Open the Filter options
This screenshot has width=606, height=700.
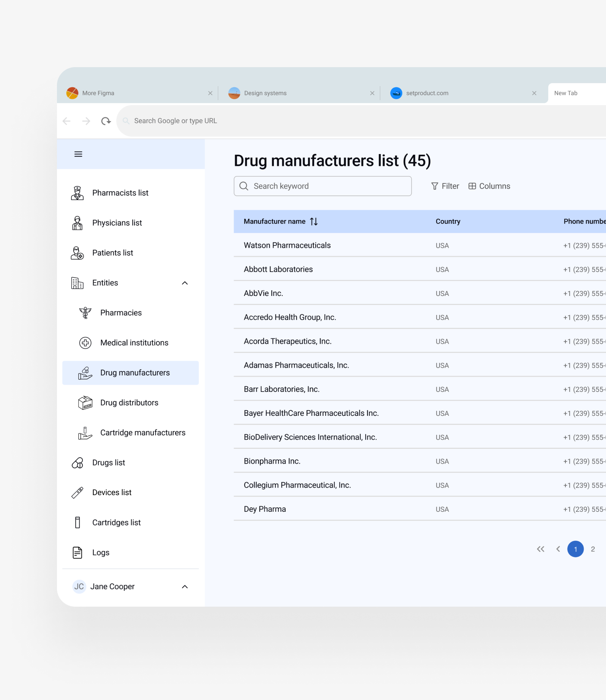[445, 186]
